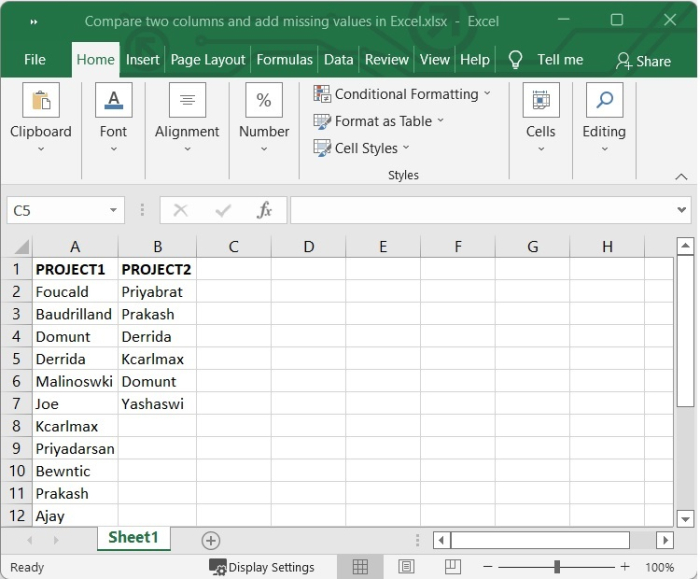The height and width of the screenshot is (579, 700).
Task: Click the Share button
Action: pos(643,60)
